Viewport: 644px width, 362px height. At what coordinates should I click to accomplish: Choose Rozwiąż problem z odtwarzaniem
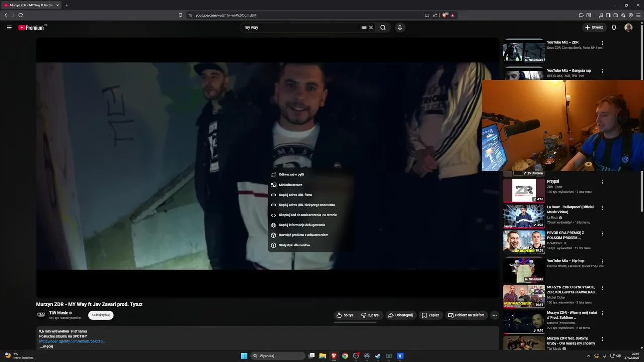tap(310, 235)
